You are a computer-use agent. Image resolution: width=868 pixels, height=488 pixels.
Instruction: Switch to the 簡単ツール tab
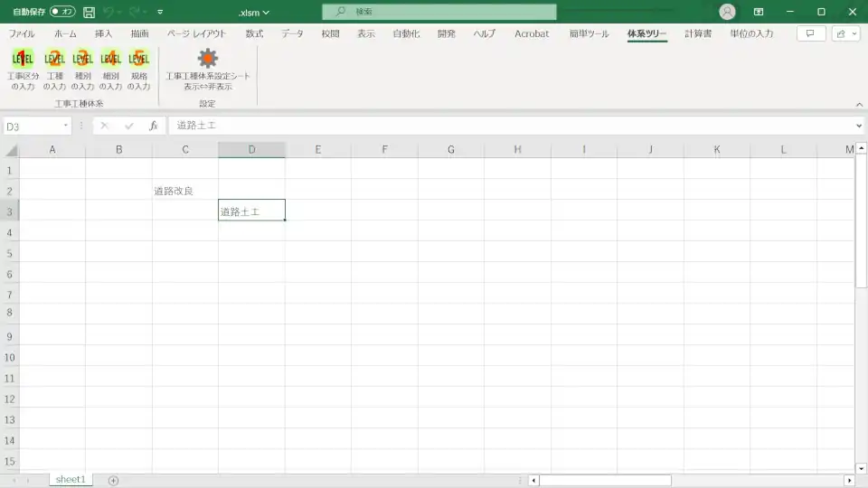coord(589,33)
